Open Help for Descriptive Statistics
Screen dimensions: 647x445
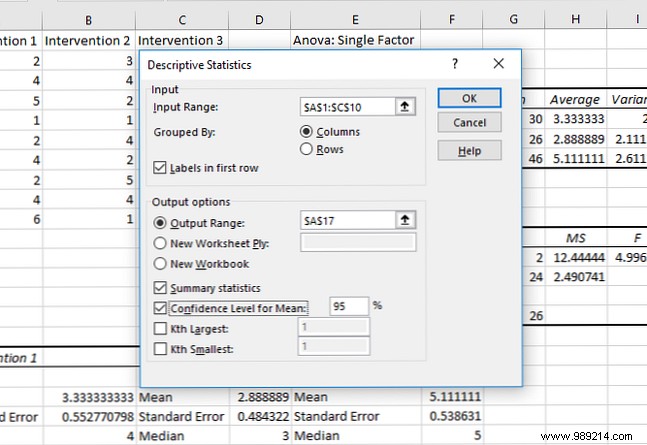(x=469, y=151)
